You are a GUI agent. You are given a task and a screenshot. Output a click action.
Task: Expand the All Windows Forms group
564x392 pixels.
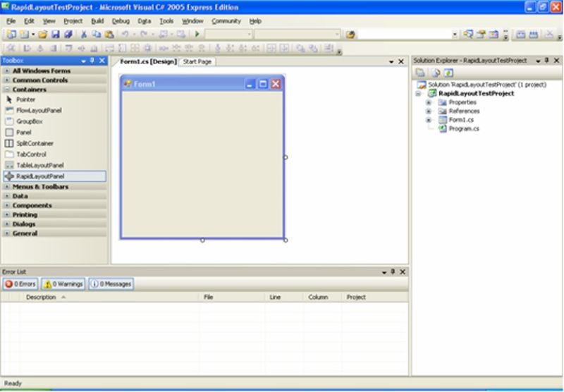tap(7, 71)
